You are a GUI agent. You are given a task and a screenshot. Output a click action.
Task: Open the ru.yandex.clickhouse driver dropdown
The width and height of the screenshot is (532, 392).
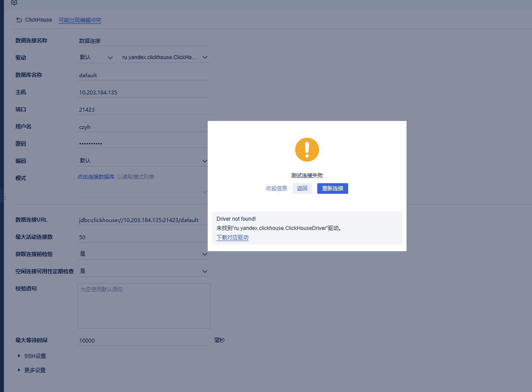[x=165, y=57]
